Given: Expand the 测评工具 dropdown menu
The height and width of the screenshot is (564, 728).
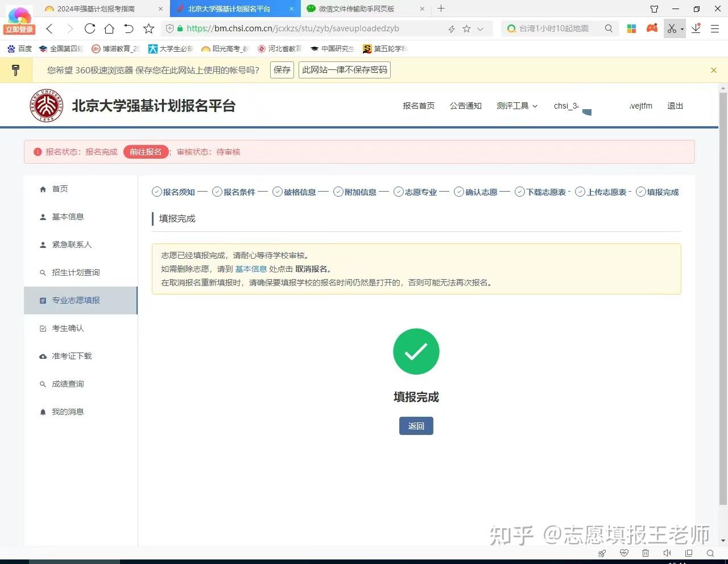Looking at the screenshot, I should click(517, 106).
